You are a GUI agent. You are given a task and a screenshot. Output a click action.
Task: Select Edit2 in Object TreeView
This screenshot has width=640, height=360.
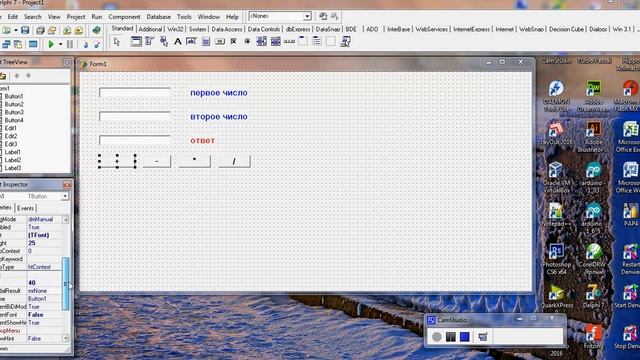(11, 136)
